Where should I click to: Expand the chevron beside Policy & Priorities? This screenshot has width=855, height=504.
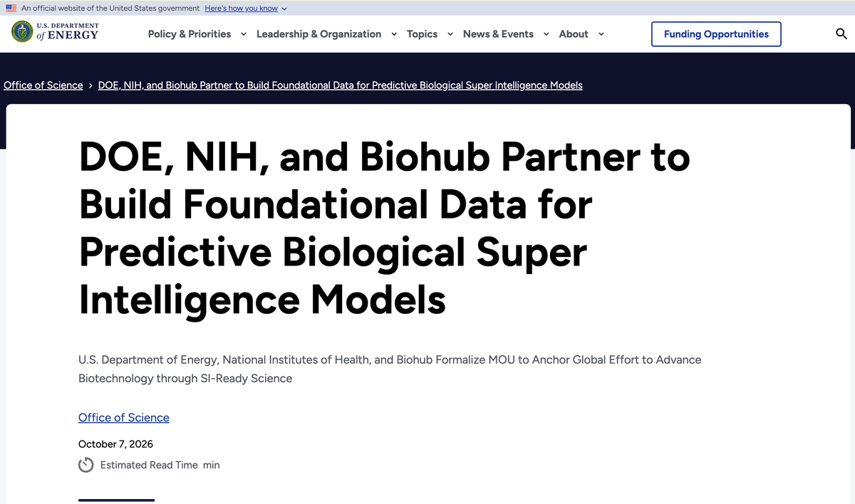(244, 34)
